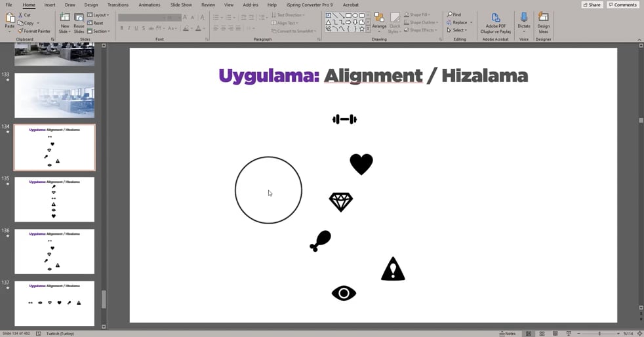Activate the Format Painter tool
644x337 pixels.
34,31
